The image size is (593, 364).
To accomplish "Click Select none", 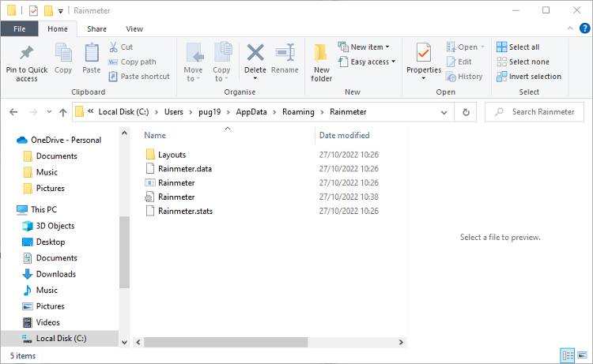I will tap(523, 62).
